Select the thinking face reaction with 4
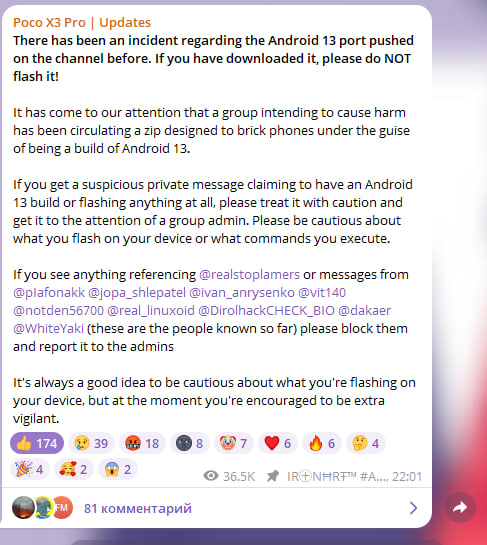The height and width of the screenshot is (545, 487). point(366,443)
